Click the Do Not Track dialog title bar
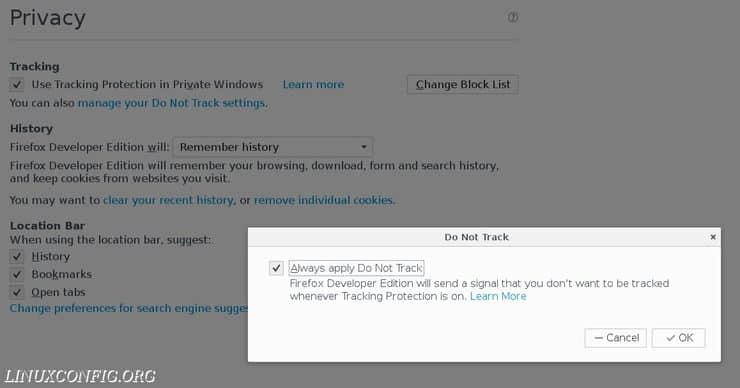The image size is (740, 388). 477,237
